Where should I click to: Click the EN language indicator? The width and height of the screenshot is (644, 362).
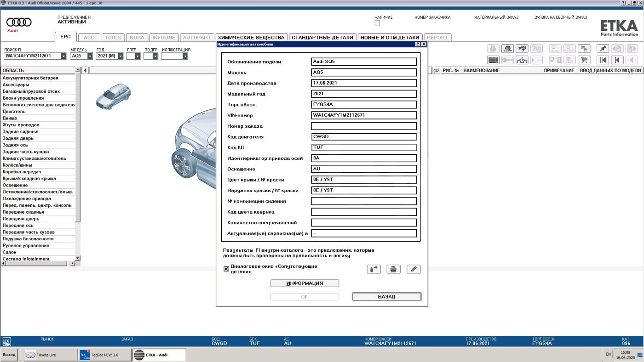tap(608, 354)
